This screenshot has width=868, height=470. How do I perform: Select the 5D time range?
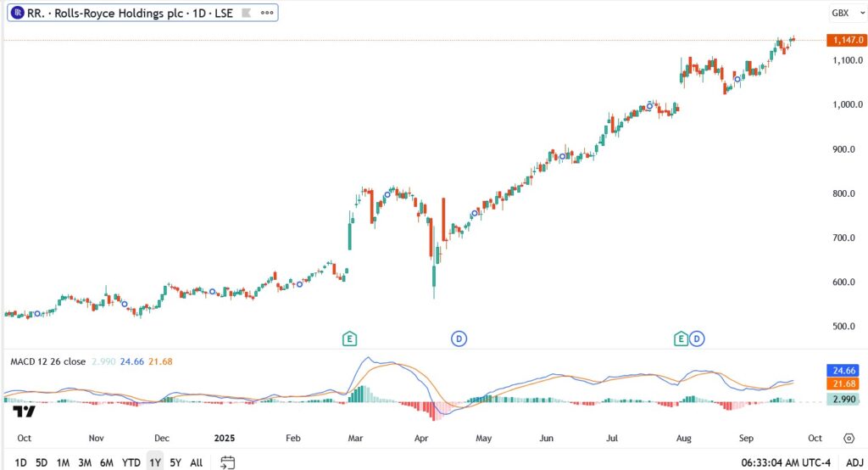pyautogui.click(x=42, y=462)
